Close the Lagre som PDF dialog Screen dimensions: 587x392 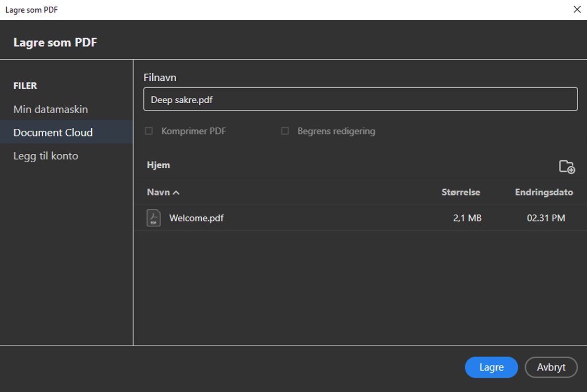(577, 9)
